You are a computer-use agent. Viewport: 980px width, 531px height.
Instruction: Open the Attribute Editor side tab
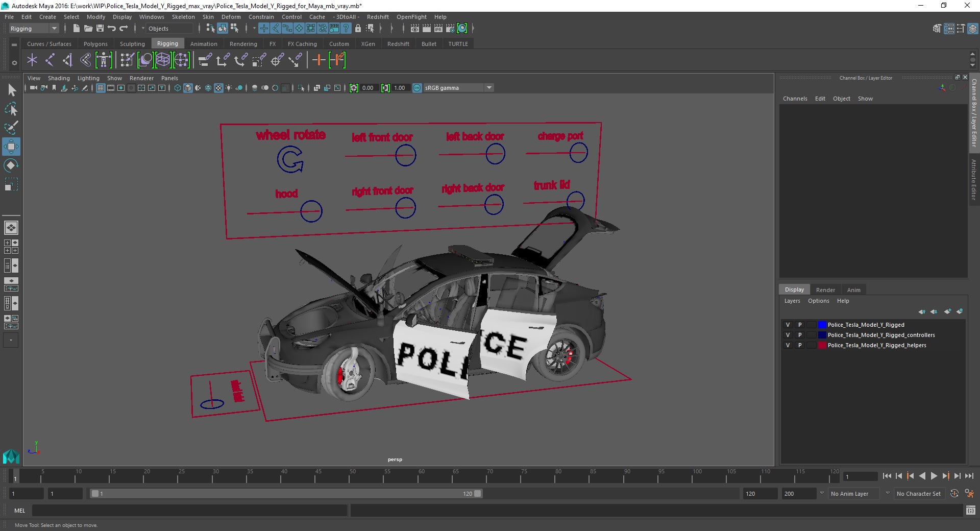pyautogui.click(x=974, y=179)
